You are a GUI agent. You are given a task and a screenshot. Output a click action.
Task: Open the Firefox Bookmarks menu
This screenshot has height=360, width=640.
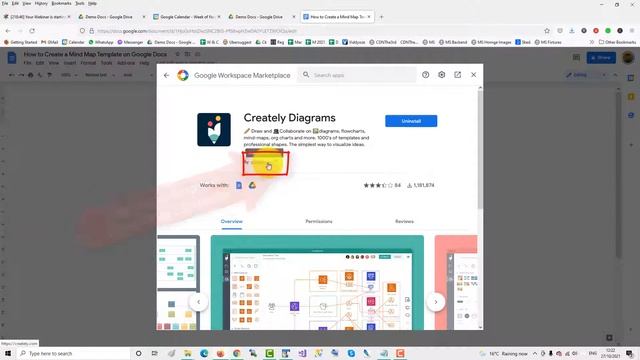(x=61, y=3)
